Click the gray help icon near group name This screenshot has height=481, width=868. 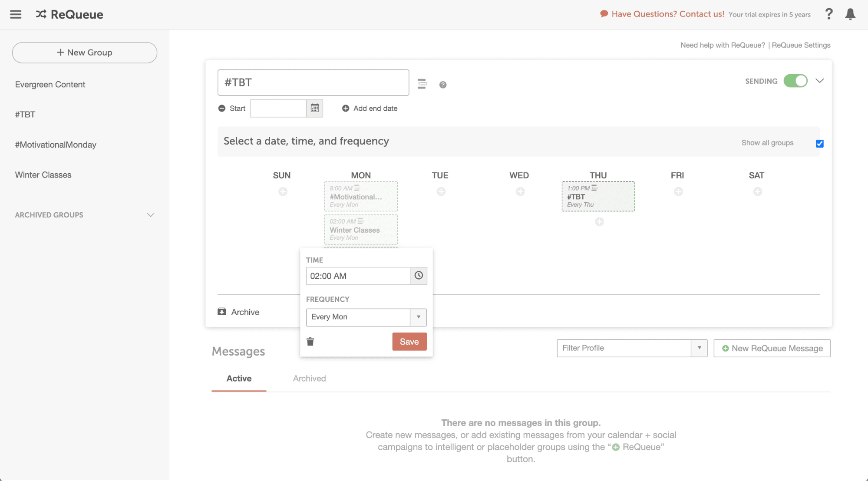tap(442, 85)
